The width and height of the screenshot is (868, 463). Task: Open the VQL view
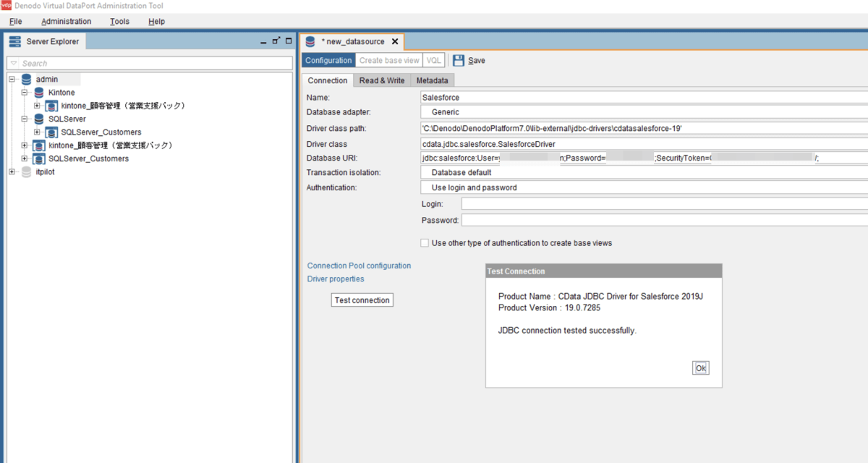tap(433, 60)
